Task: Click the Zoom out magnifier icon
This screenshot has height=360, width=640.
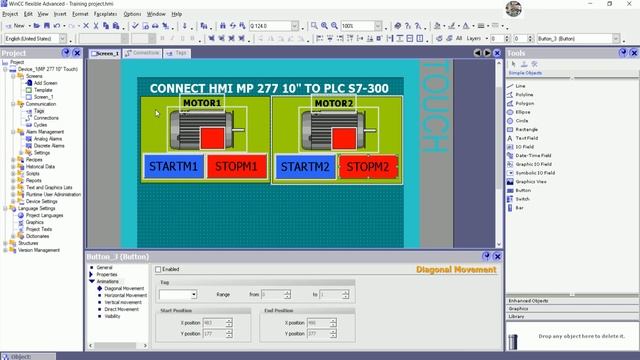Action: pos(334,26)
